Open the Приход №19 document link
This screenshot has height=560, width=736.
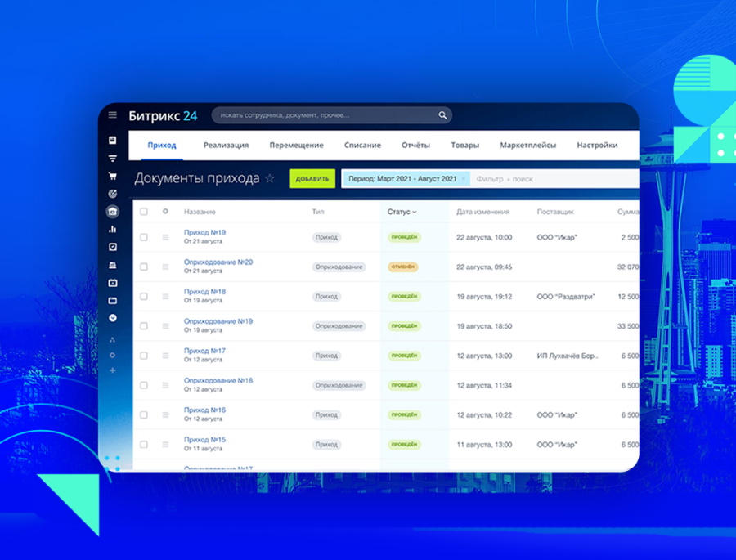point(204,232)
